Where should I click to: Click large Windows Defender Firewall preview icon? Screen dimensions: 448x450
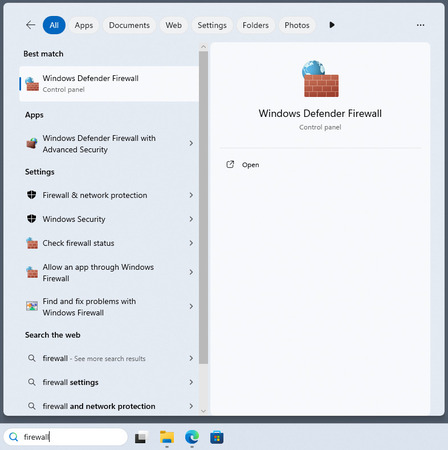tap(320, 79)
